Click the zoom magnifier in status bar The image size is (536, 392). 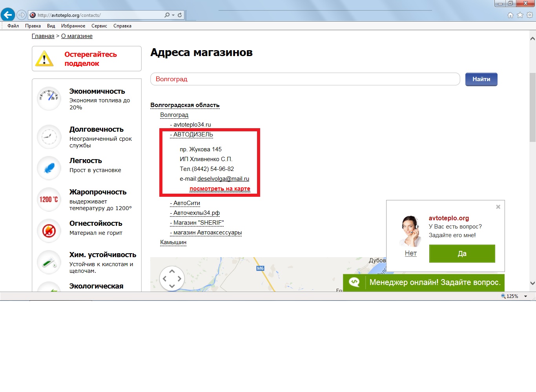pos(503,296)
